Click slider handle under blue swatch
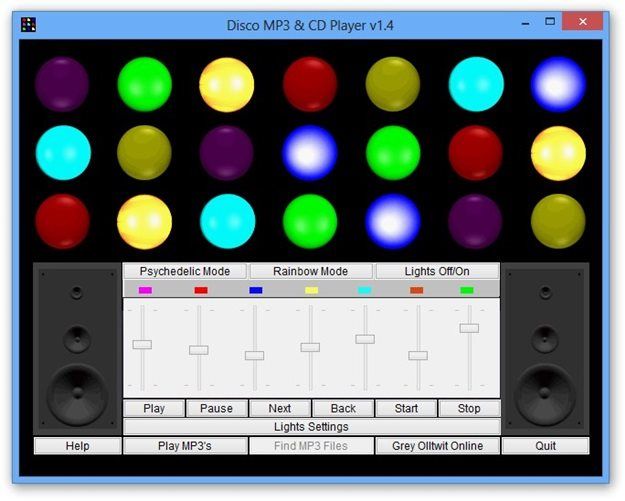Viewport: 625px width, 501px height. click(255, 356)
